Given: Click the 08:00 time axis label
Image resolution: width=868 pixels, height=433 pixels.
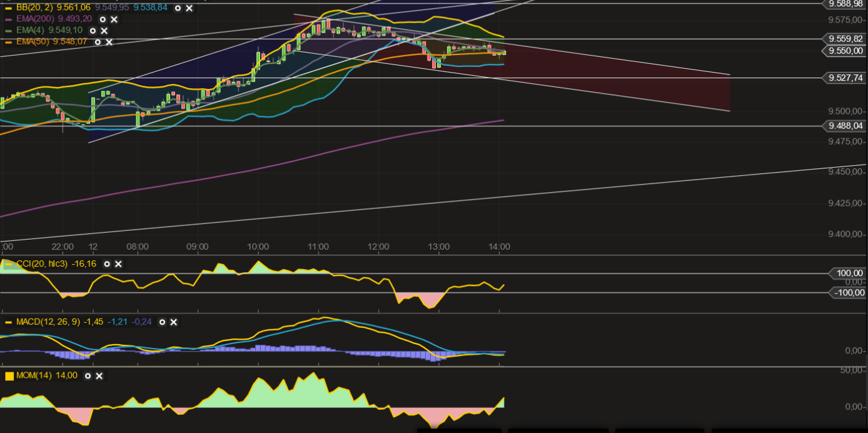Looking at the screenshot, I should click(x=137, y=247).
